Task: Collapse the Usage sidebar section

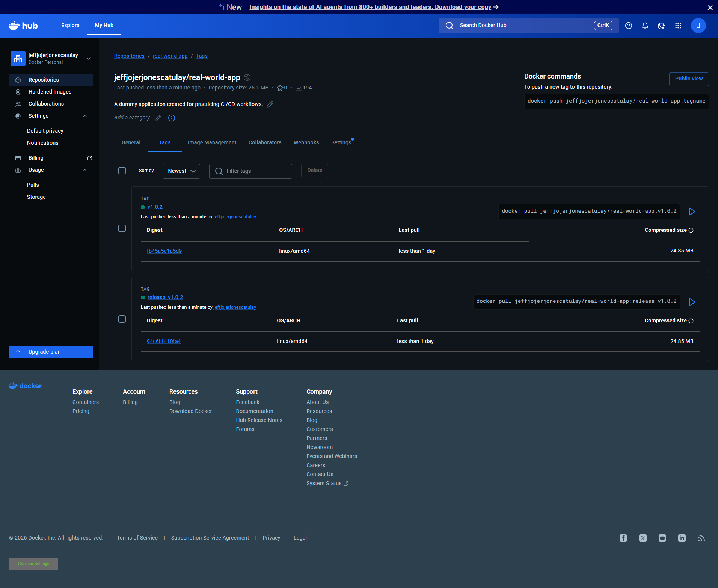Action: (85, 170)
